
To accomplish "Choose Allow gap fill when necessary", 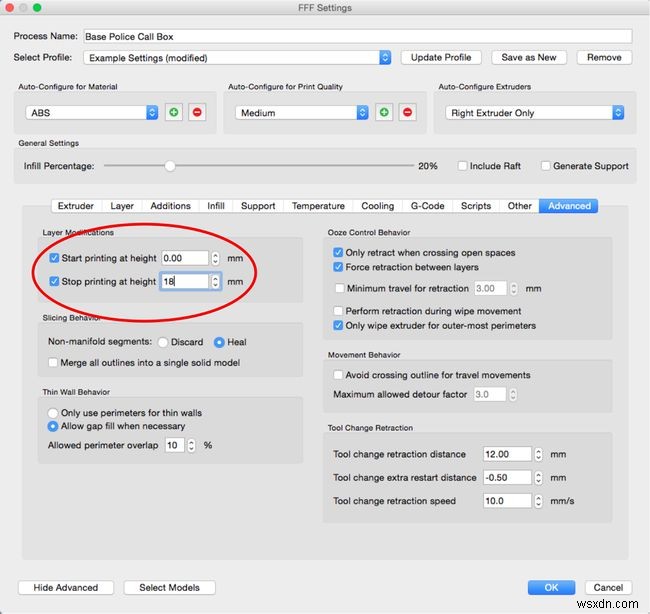I will (53, 426).
